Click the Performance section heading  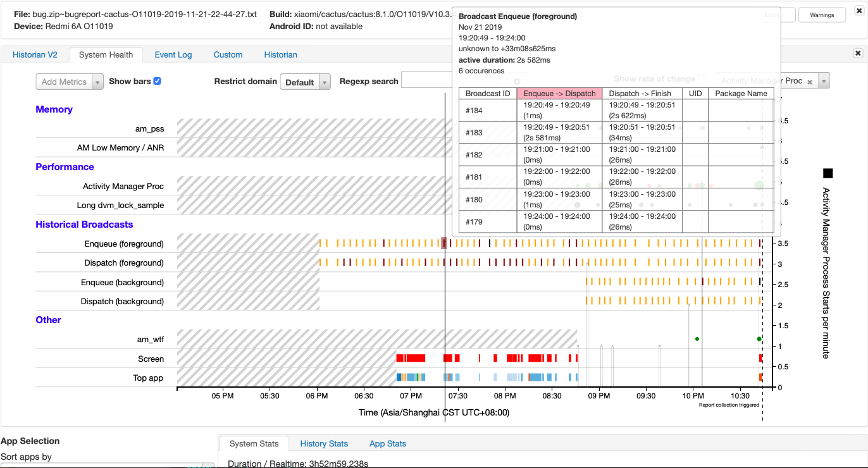(x=65, y=167)
